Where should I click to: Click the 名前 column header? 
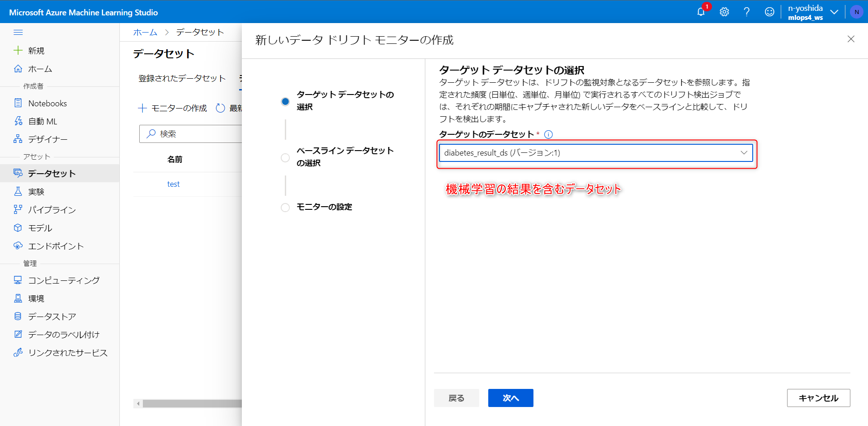pyautogui.click(x=175, y=160)
